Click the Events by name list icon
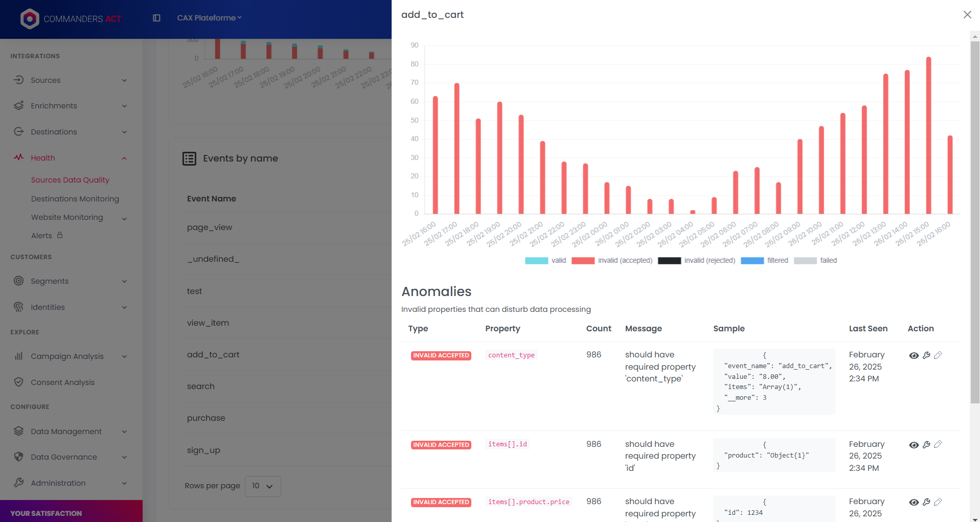 189,158
